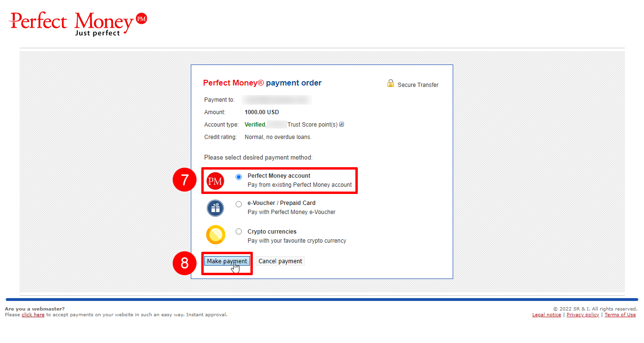Select the Crypto currencies payment method
This screenshot has width=644, height=343.
click(239, 231)
